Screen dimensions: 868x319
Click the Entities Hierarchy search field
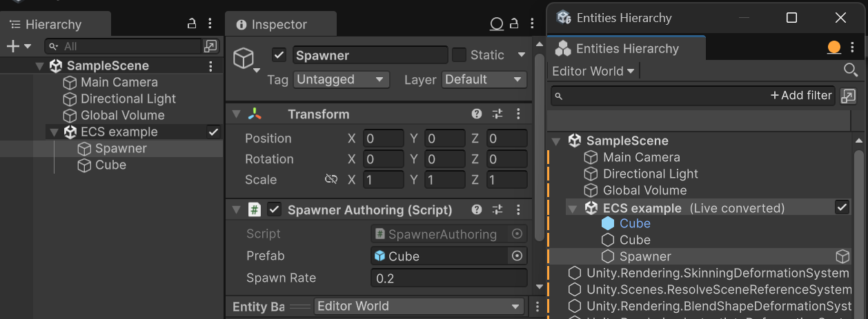[693, 96]
